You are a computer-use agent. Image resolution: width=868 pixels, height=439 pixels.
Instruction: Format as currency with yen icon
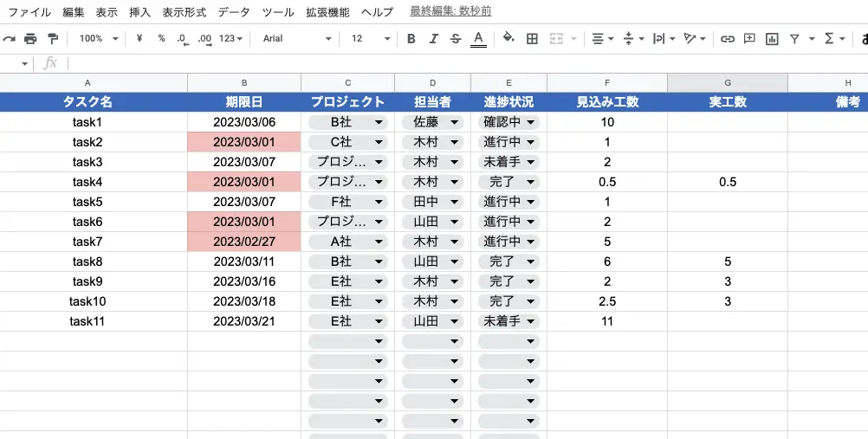(139, 38)
